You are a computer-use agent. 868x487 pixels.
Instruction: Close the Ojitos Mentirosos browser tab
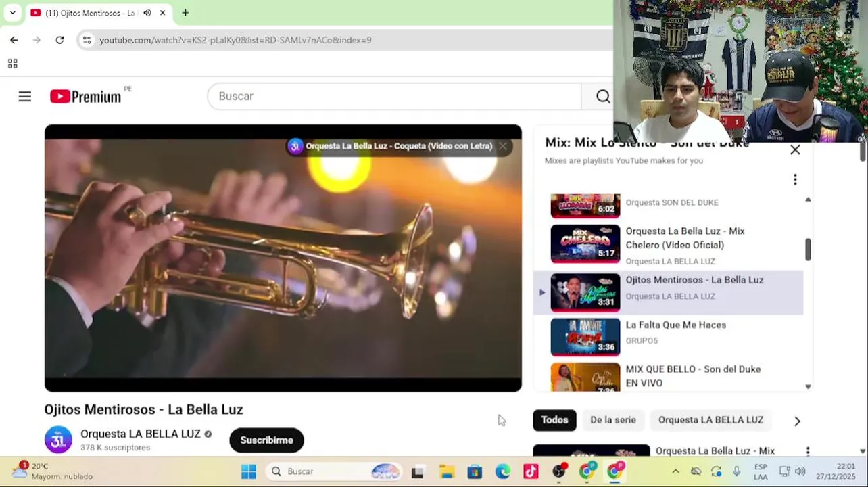click(163, 13)
